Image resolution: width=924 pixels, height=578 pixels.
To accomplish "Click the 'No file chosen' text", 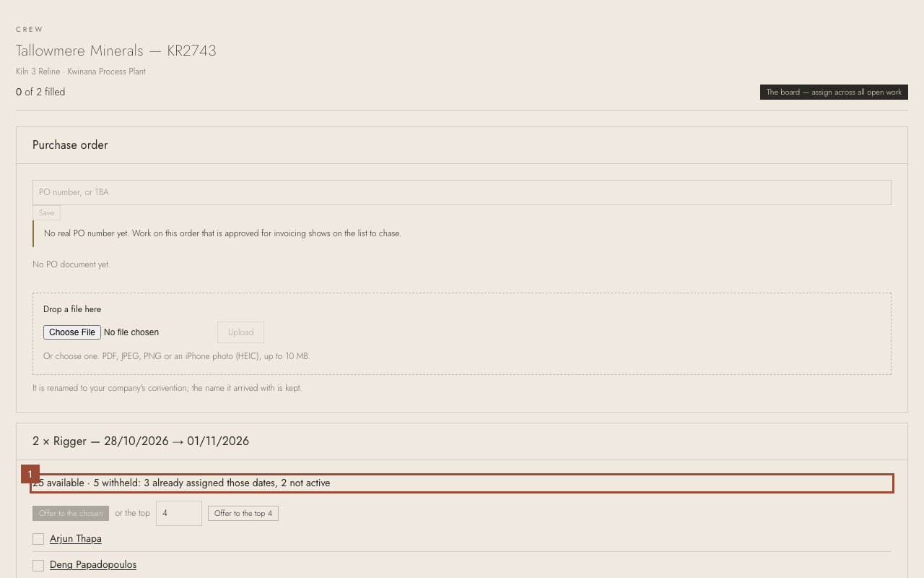I will [x=131, y=332].
